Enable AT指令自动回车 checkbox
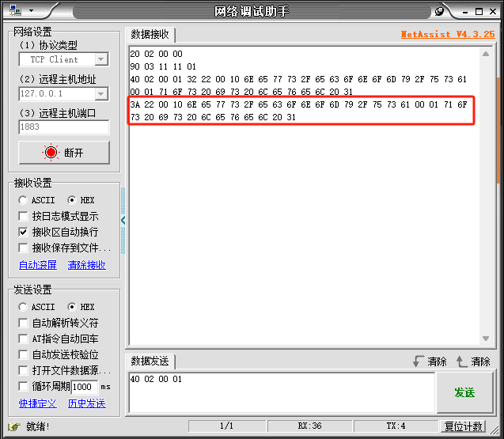504x439 pixels. (23, 339)
